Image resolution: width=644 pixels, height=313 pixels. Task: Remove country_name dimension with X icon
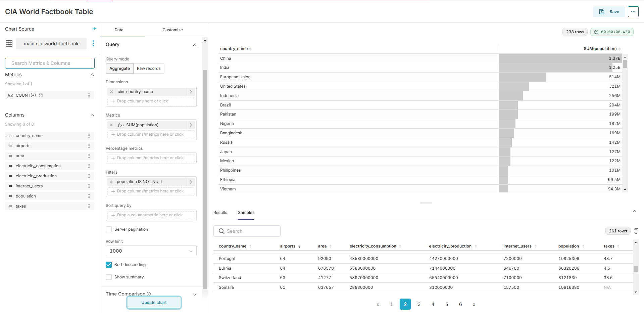click(x=111, y=92)
